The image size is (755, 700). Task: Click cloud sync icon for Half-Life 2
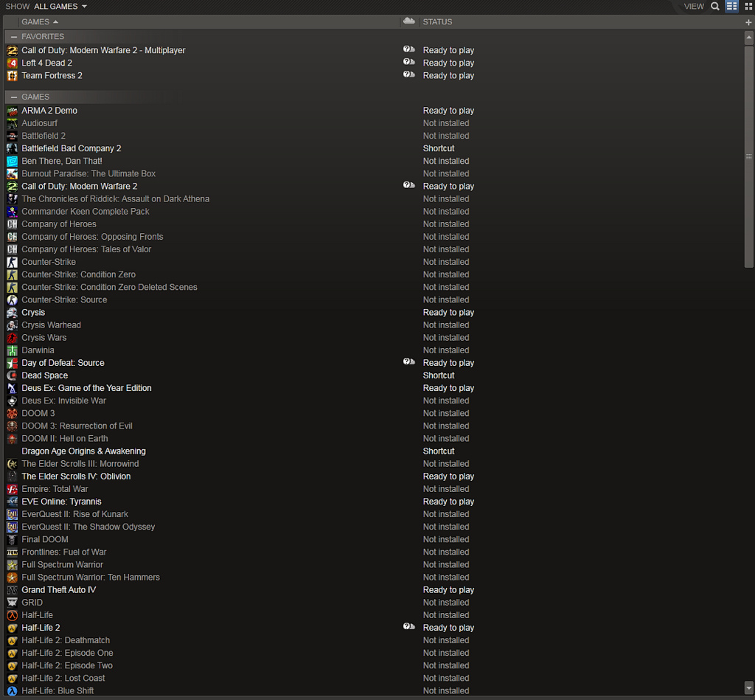point(408,627)
